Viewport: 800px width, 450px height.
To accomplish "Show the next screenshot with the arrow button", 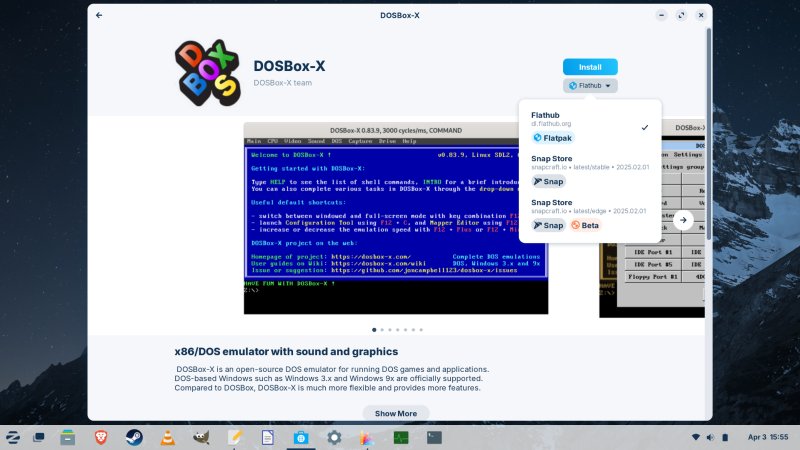I will 683,220.
